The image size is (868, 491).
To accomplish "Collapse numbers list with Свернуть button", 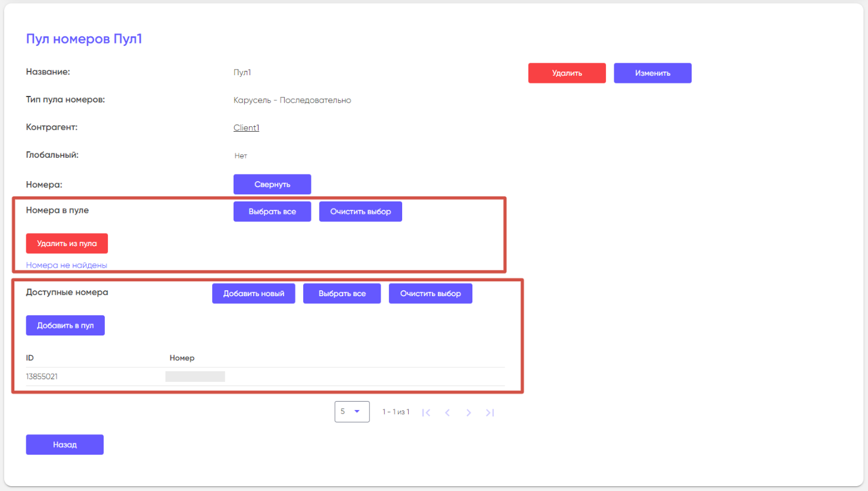I will coord(272,184).
